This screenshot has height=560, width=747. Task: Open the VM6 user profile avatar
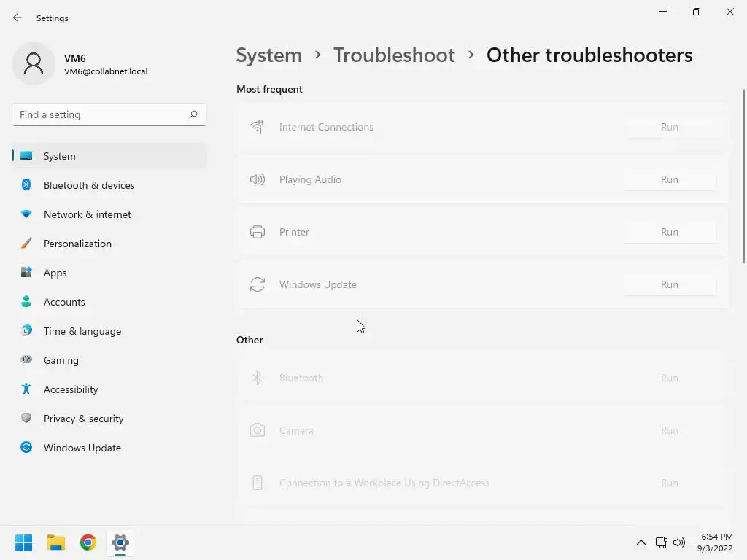pos(34,63)
